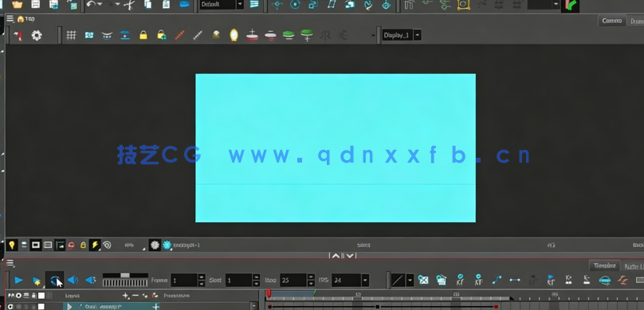Image resolution: width=644 pixels, height=310 pixels.
Task: Click the delete layer minus icon in timeline header
Action: point(135,295)
